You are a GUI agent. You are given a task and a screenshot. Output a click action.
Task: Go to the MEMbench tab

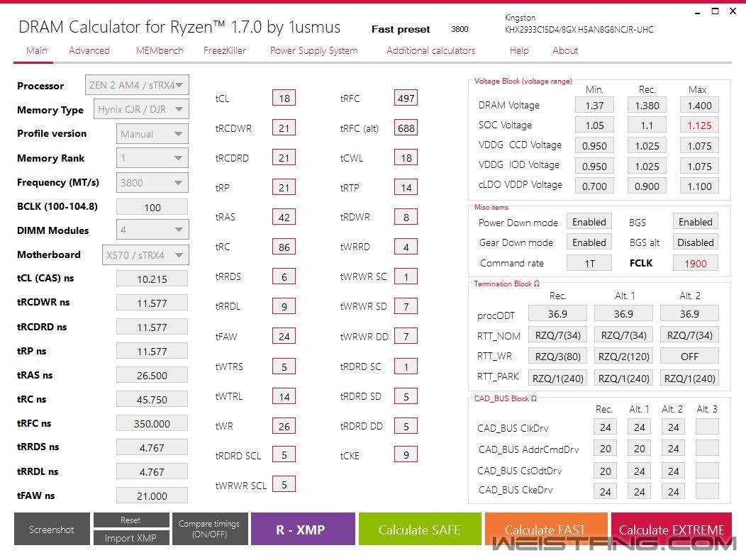pyautogui.click(x=160, y=50)
